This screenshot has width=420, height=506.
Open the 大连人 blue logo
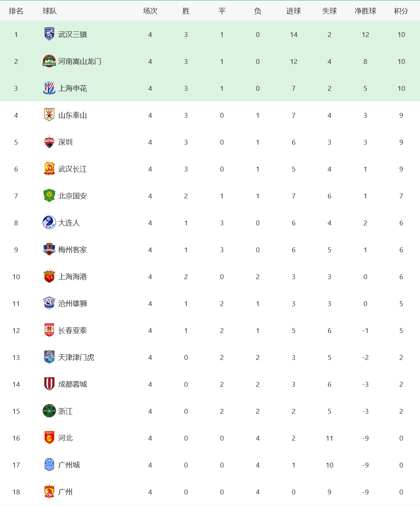tap(49, 223)
